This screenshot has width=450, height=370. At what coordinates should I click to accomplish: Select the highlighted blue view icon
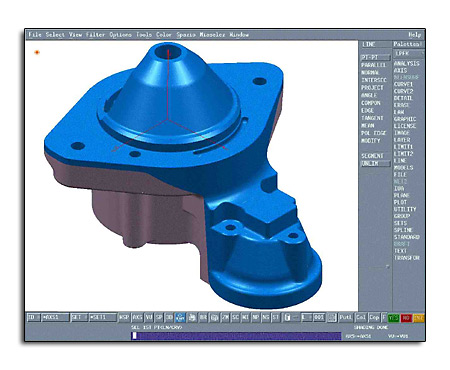click(x=180, y=317)
